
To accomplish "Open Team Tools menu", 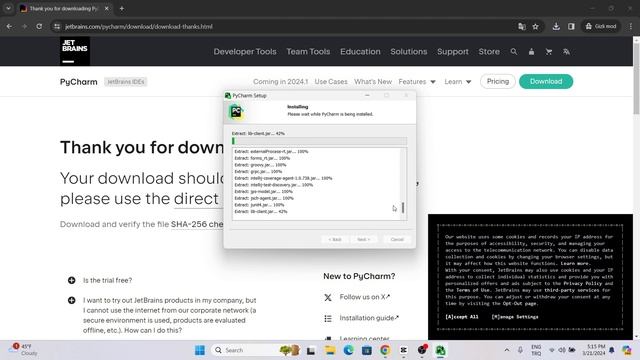I will point(308,51).
